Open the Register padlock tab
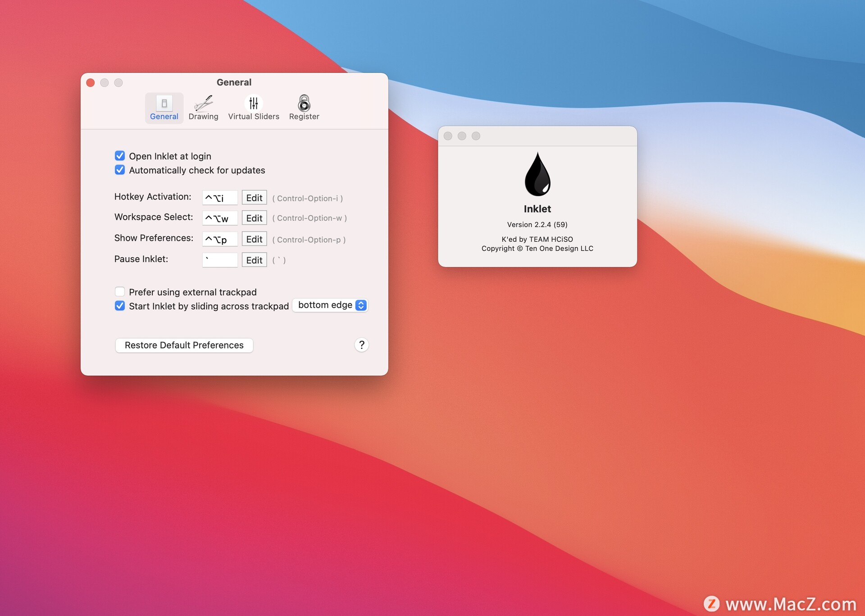865x616 pixels. 304,108
